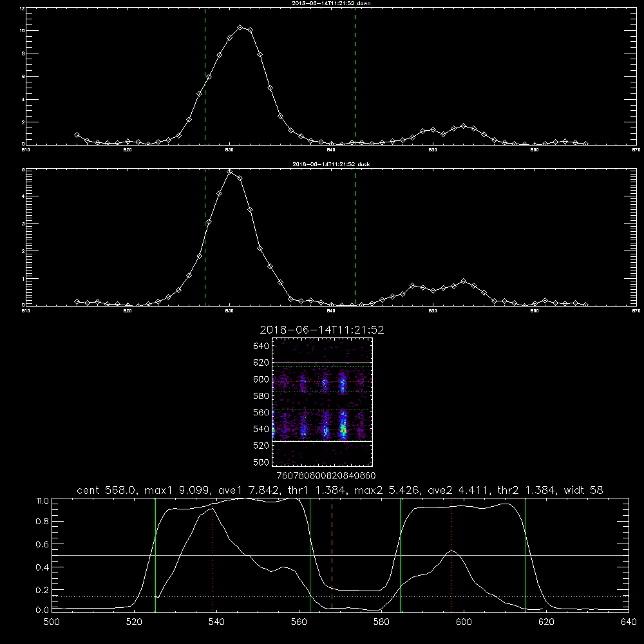Click x-axis label 500 of the bottom plot
The height and width of the screenshot is (644, 644).
coord(52,622)
